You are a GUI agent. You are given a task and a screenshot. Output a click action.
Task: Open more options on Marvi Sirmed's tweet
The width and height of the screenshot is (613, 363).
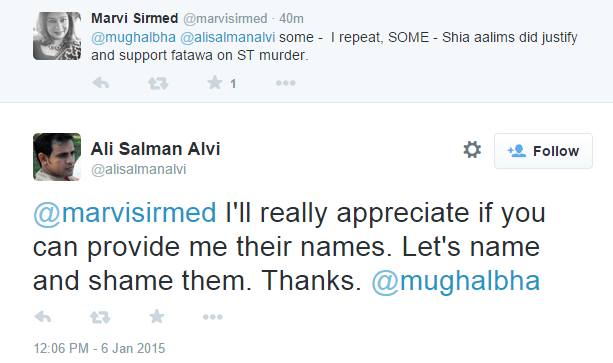(286, 83)
